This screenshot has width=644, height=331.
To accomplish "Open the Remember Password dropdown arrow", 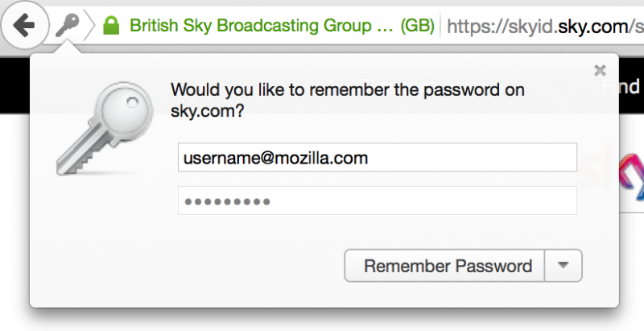I will click(563, 266).
